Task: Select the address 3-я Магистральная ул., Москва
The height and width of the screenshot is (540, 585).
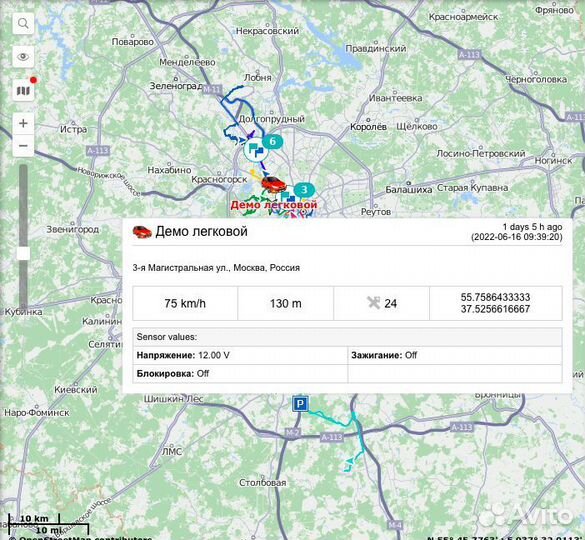Action: point(216,268)
